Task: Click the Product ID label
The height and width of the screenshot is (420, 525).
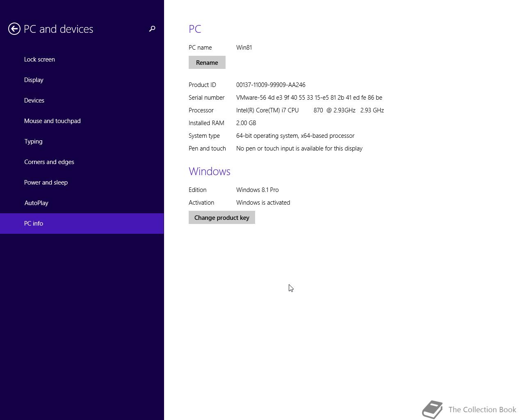Action: point(202,85)
